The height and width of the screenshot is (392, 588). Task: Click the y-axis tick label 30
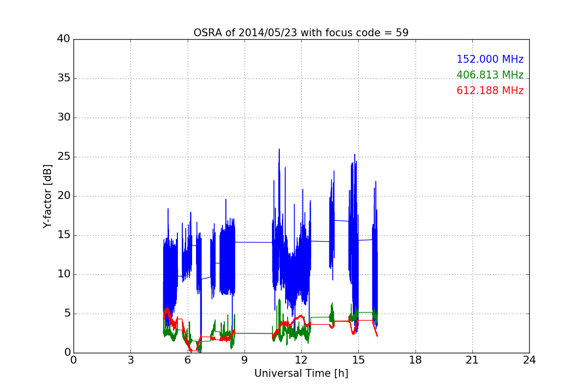(64, 118)
